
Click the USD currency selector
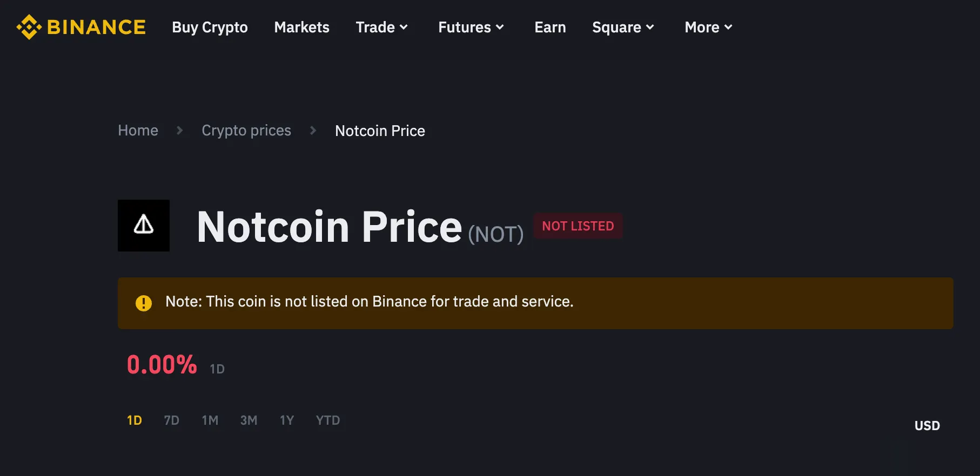tap(927, 426)
